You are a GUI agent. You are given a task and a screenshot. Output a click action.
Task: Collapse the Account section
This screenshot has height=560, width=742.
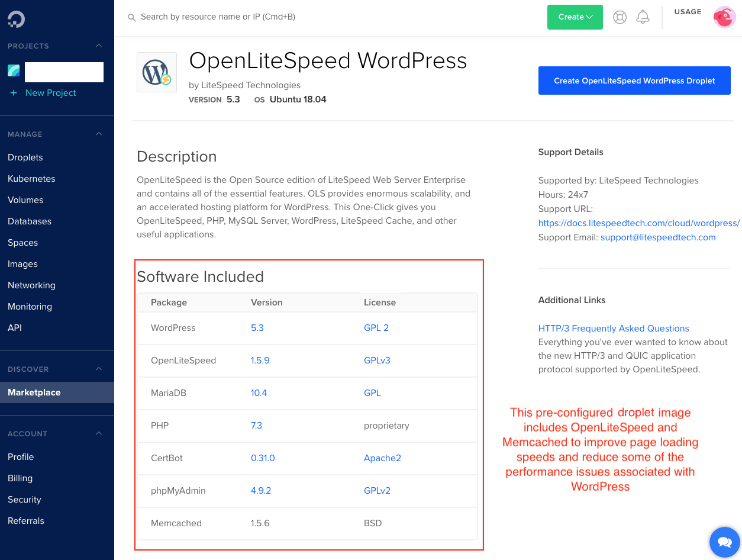point(99,433)
